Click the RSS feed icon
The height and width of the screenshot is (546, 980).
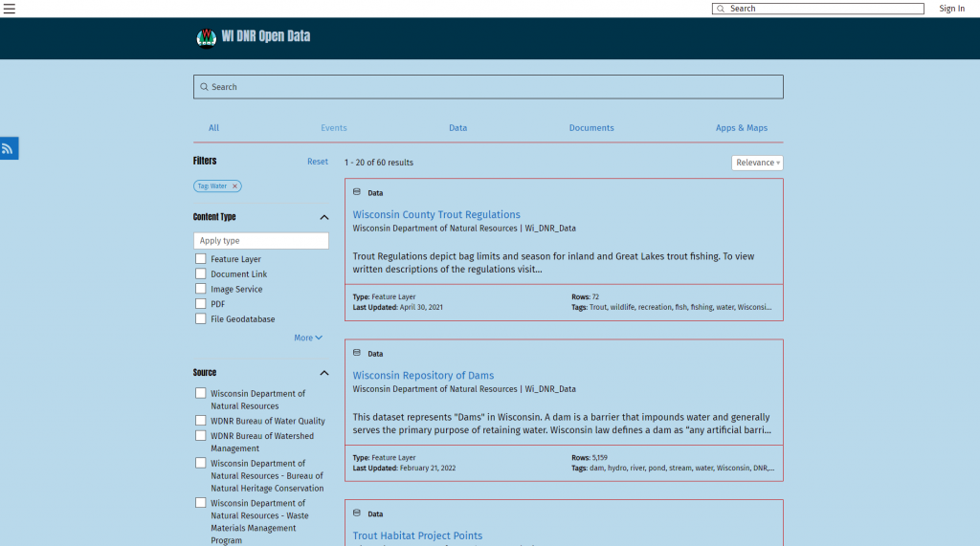click(8, 148)
